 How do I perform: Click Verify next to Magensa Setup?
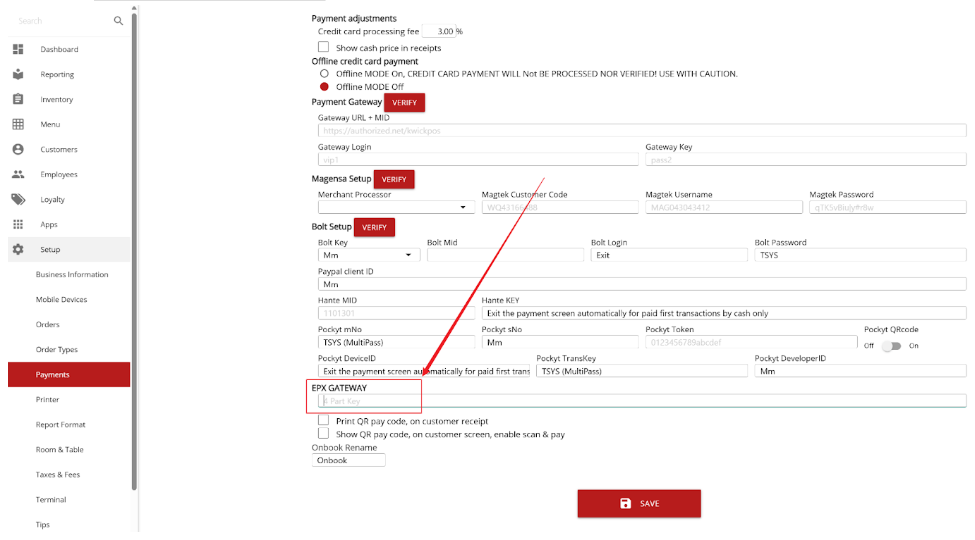pos(394,179)
